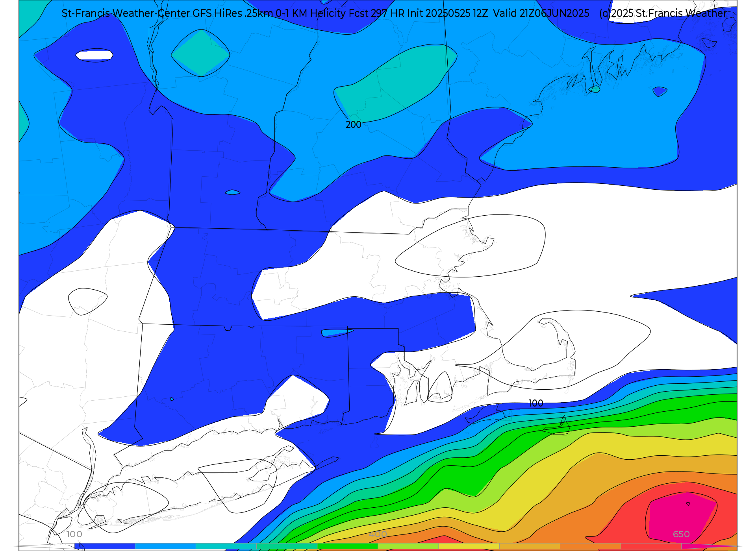Click the "650" colorbar scale label
This screenshot has width=756, height=551.
tap(681, 534)
